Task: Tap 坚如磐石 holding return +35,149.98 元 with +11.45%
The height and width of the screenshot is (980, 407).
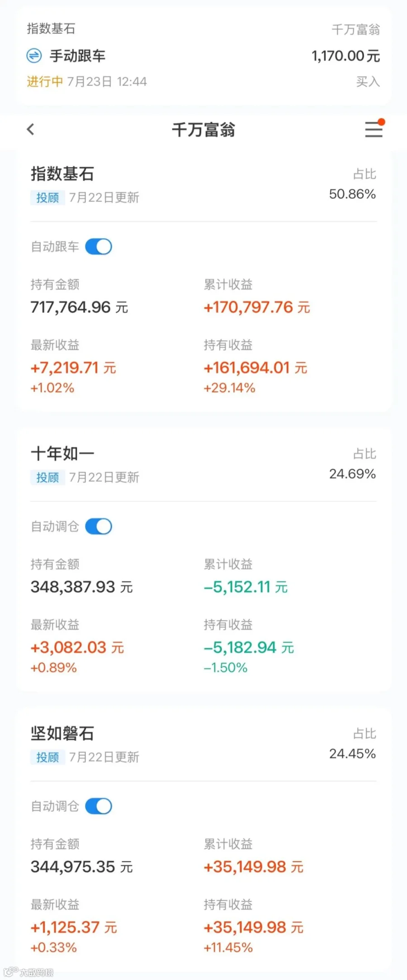Action: coord(253,936)
